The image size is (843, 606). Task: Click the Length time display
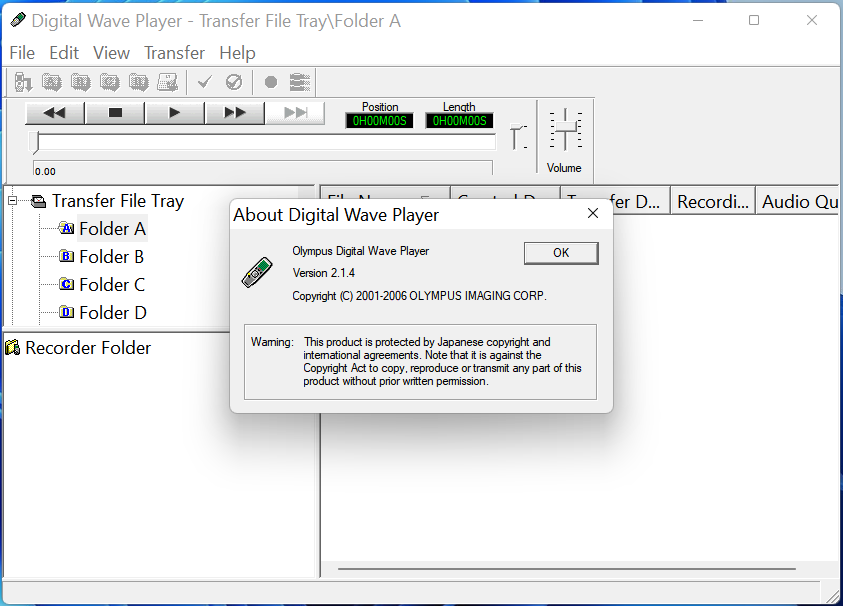460,120
